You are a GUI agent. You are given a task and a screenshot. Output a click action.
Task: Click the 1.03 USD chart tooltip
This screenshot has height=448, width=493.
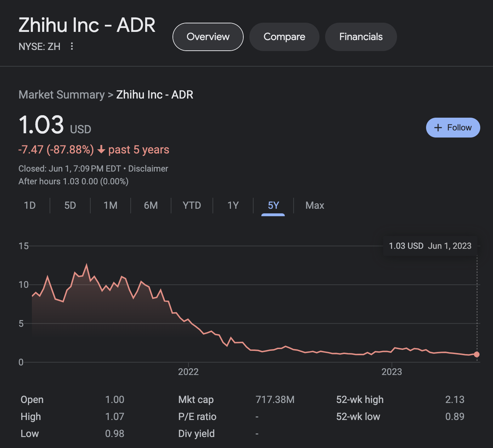point(430,246)
